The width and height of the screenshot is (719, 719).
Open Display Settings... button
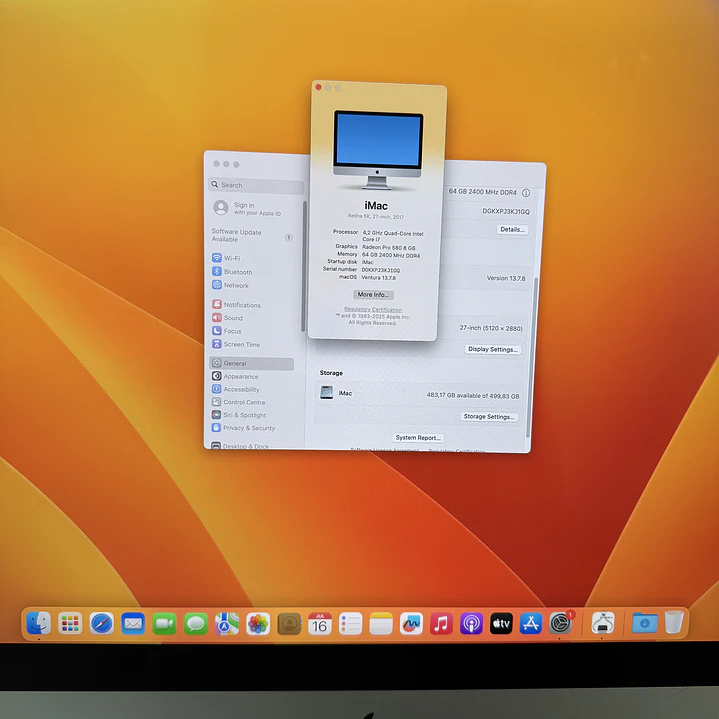pos(492,349)
